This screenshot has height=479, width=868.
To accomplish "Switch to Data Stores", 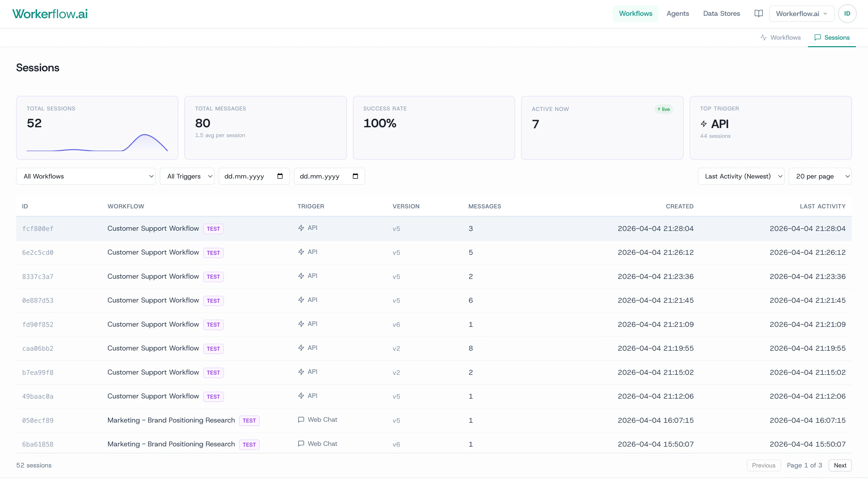I will (721, 14).
